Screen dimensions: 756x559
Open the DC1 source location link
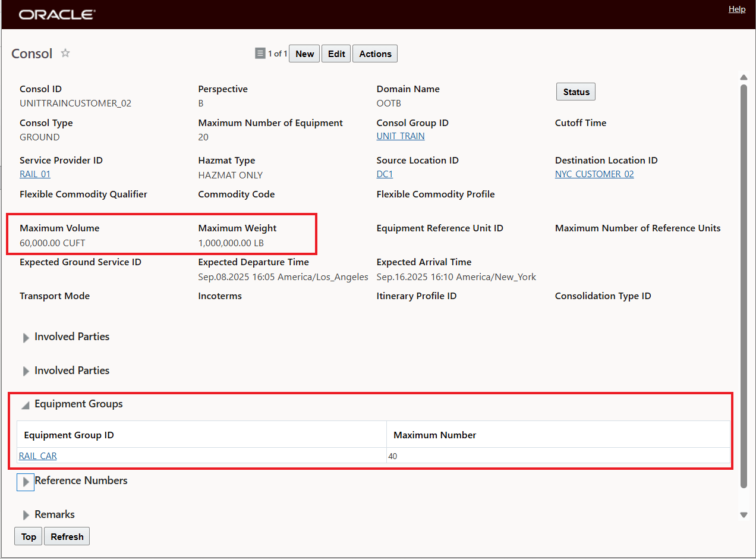click(x=385, y=174)
